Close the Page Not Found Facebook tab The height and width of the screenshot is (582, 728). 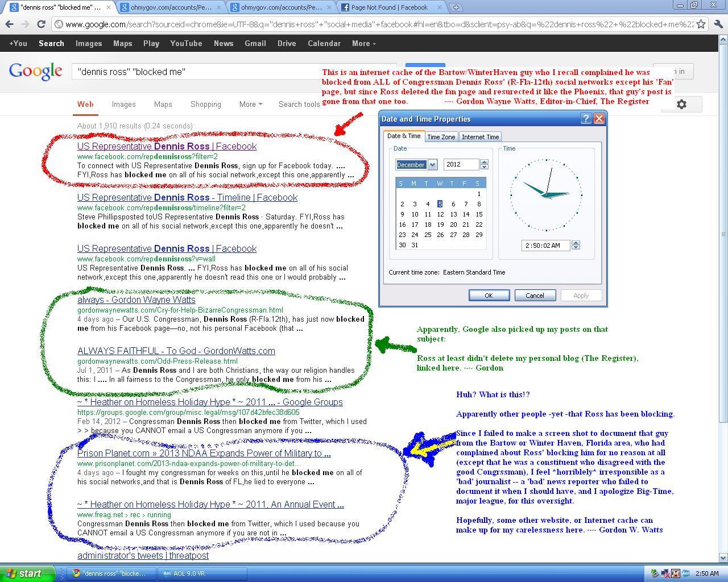[x=439, y=7]
